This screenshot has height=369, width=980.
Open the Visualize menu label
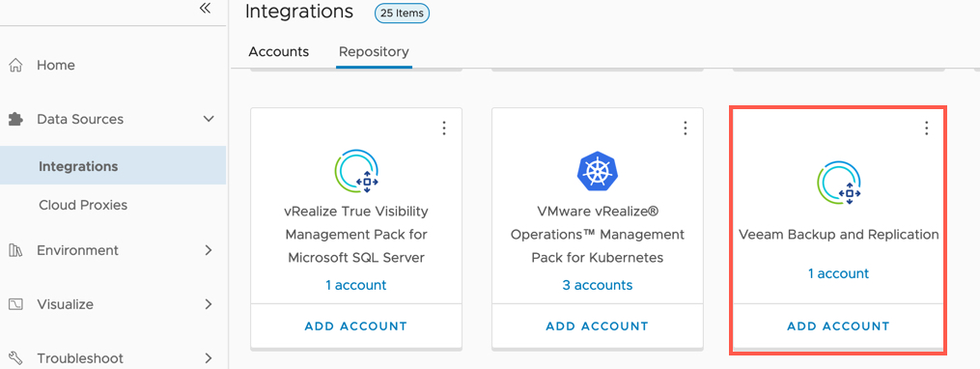[x=65, y=304]
